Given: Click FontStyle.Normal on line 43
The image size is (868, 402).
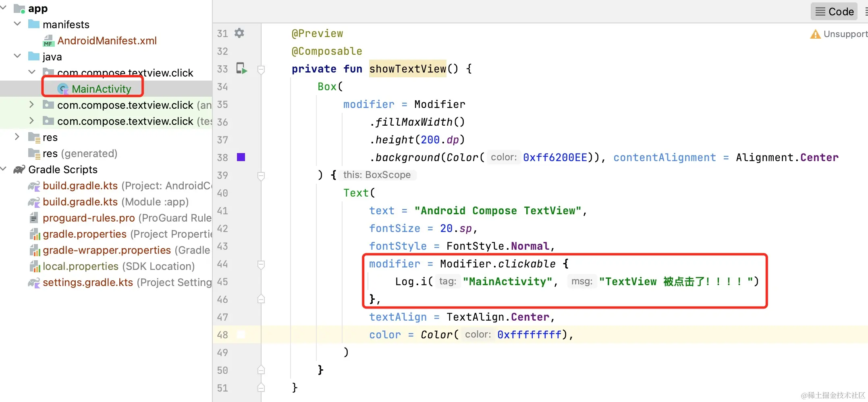Looking at the screenshot, I should 498,246.
